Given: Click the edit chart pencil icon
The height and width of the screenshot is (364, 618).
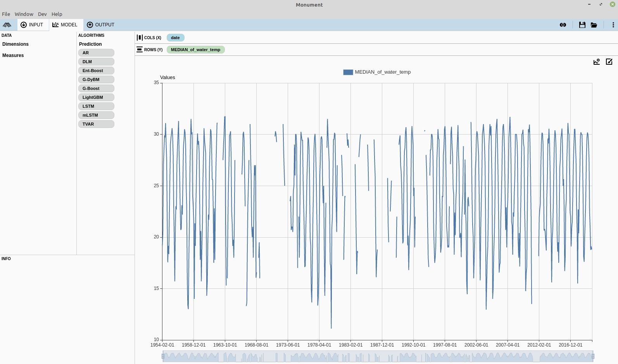Looking at the screenshot, I should click(x=609, y=62).
